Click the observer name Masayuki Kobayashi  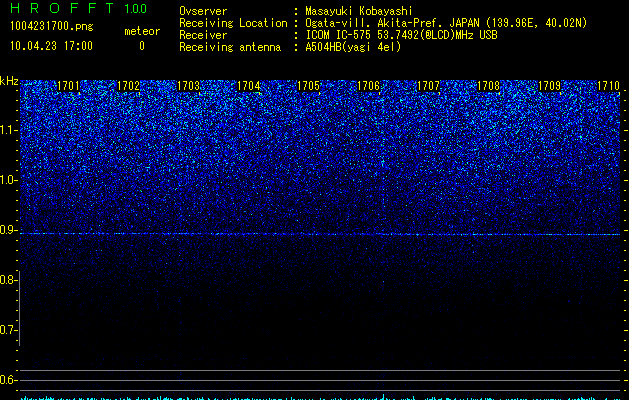359,11
